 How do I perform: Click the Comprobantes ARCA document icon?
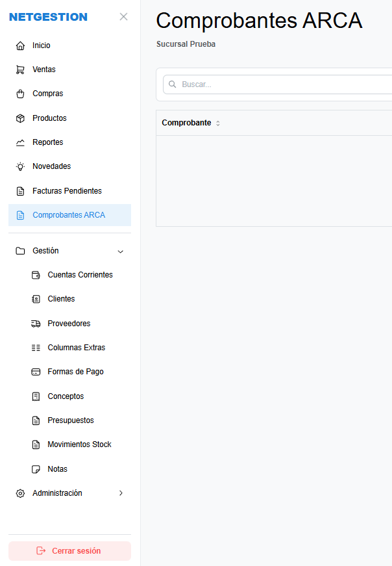[19, 214]
